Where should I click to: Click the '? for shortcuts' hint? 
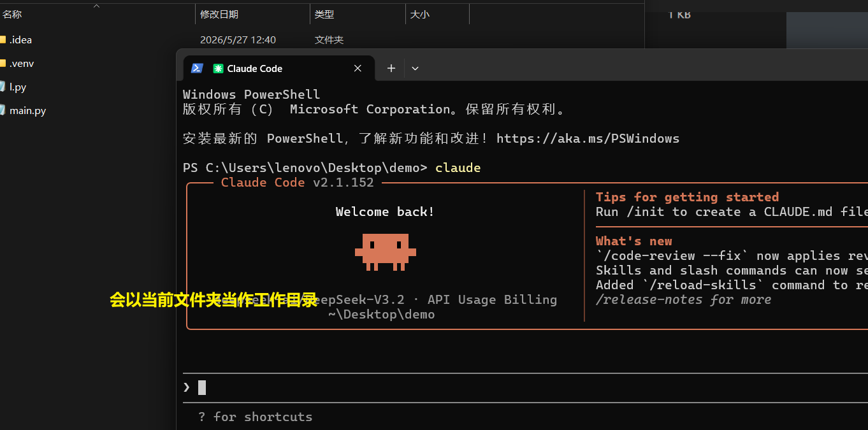click(255, 417)
